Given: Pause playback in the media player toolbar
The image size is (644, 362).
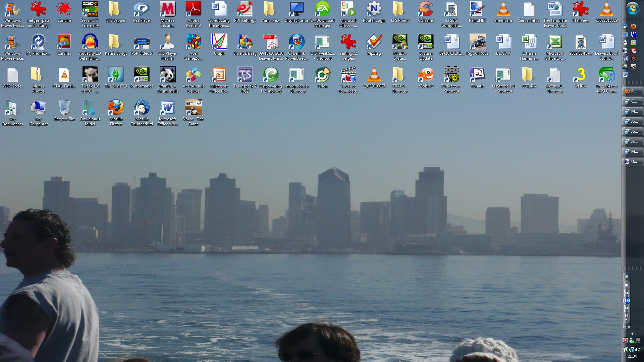Looking at the screenshot, I should (626, 301).
